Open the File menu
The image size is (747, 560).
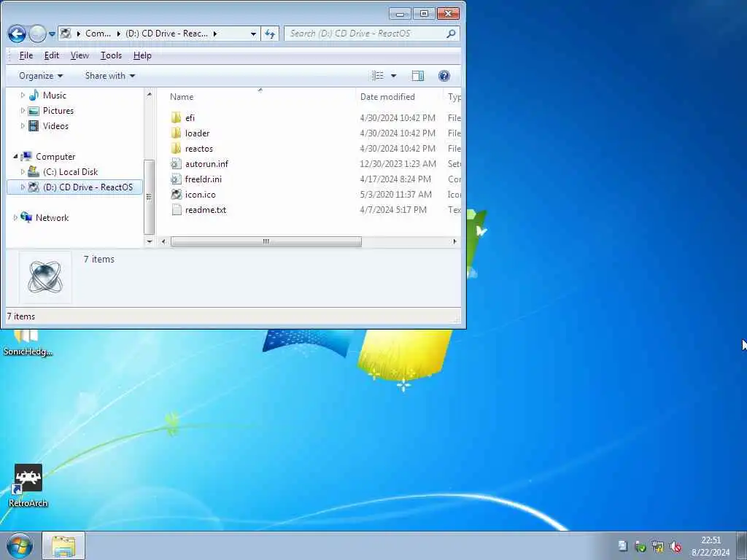tap(26, 55)
